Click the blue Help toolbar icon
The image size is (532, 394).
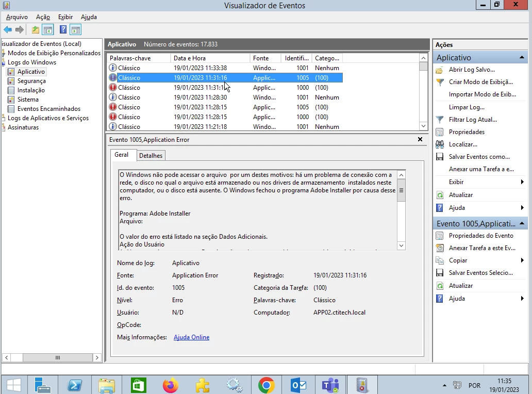tap(63, 30)
